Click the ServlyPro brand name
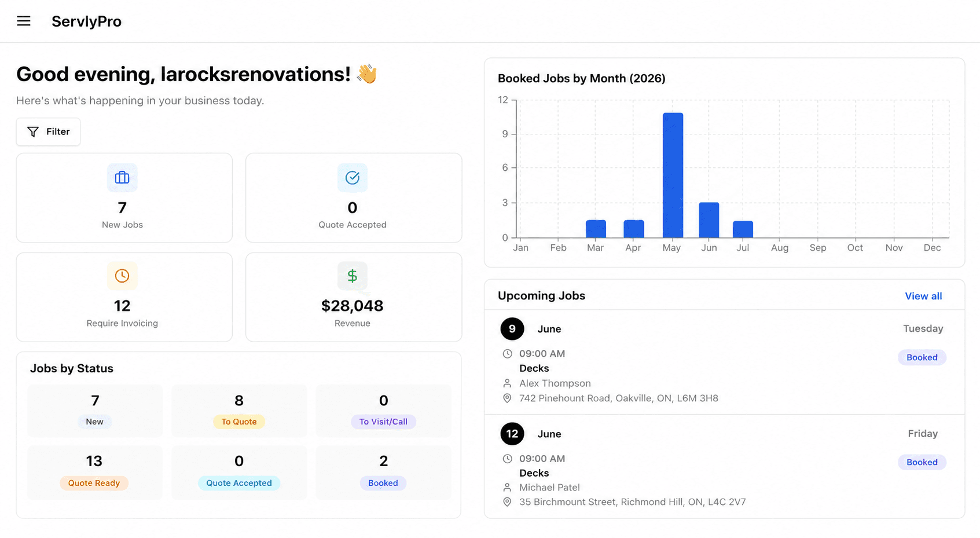The height and width of the screenshot is (538, 980). [86, 21]
